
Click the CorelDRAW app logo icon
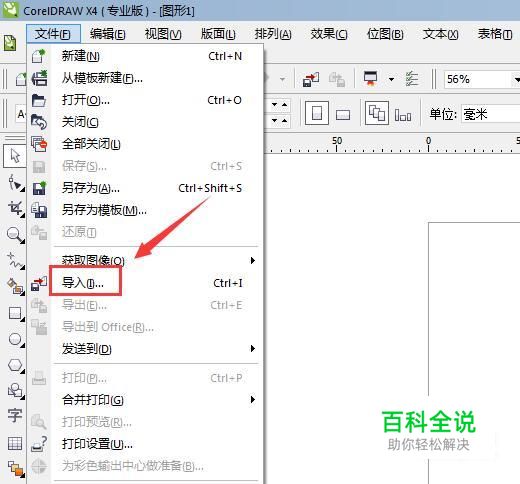coord(10,9)
